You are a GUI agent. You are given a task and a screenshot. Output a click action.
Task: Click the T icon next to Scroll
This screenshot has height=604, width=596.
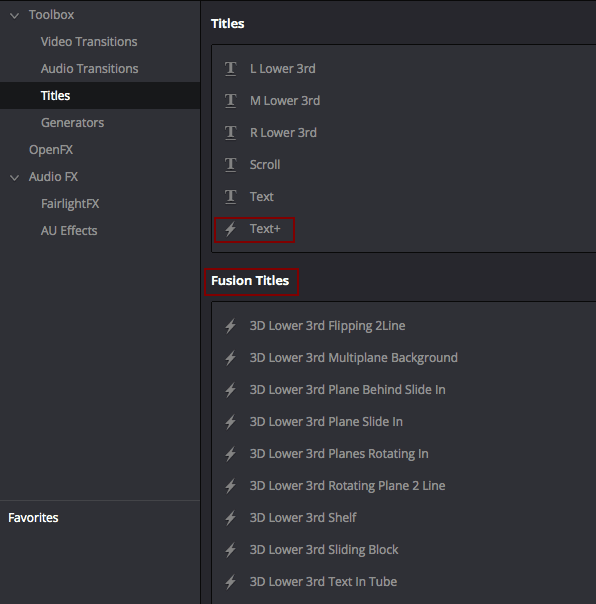pos(230,165)
